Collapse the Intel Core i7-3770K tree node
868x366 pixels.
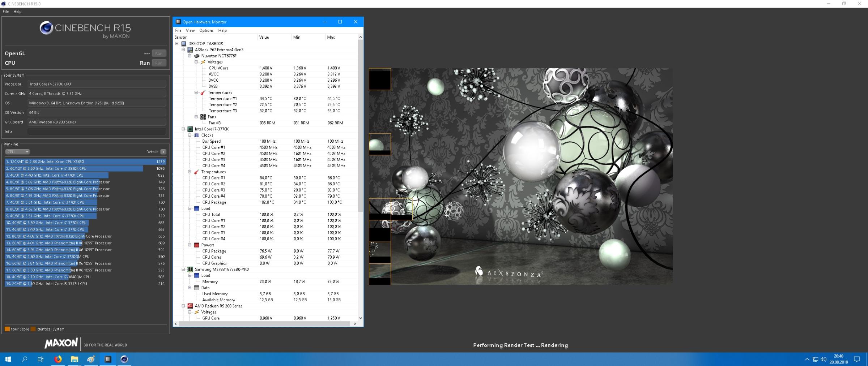183,129
